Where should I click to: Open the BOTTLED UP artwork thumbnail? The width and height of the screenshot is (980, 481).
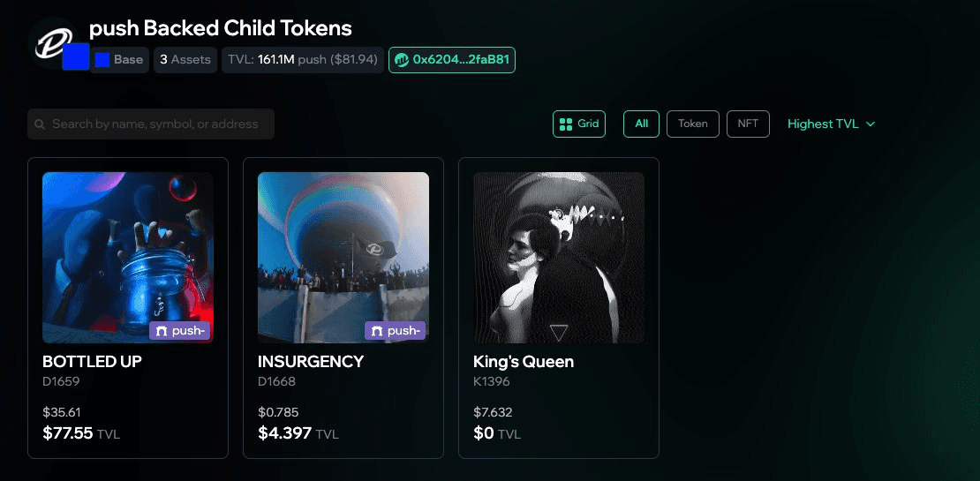click(128, 257)
